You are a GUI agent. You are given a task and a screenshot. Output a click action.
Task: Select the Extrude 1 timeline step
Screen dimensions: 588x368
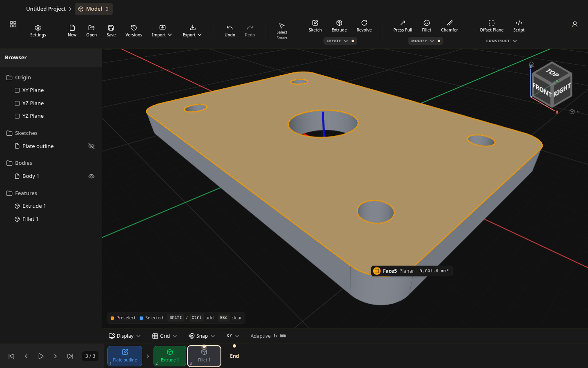(x=170, y=356)
